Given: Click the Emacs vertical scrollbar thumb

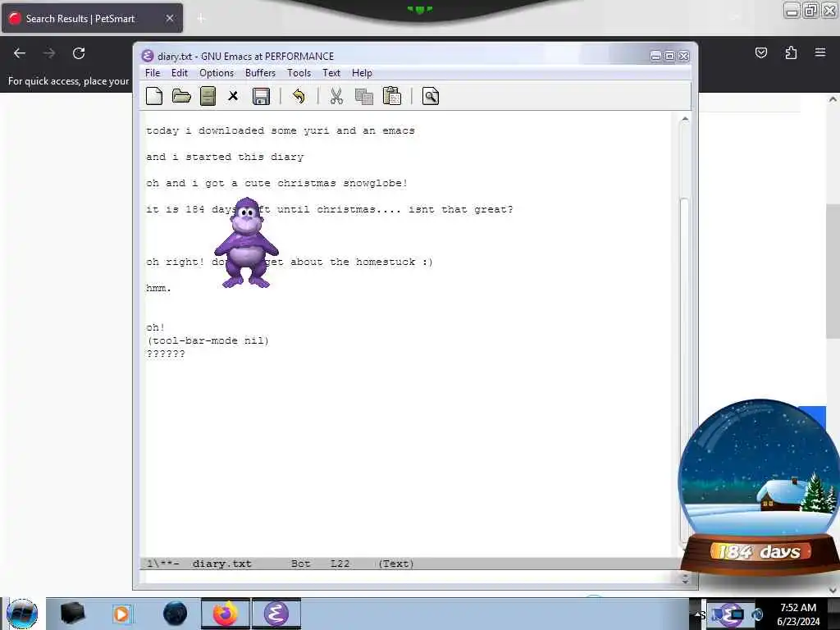Looking at the screenshot, I should [x=684, y=370].
